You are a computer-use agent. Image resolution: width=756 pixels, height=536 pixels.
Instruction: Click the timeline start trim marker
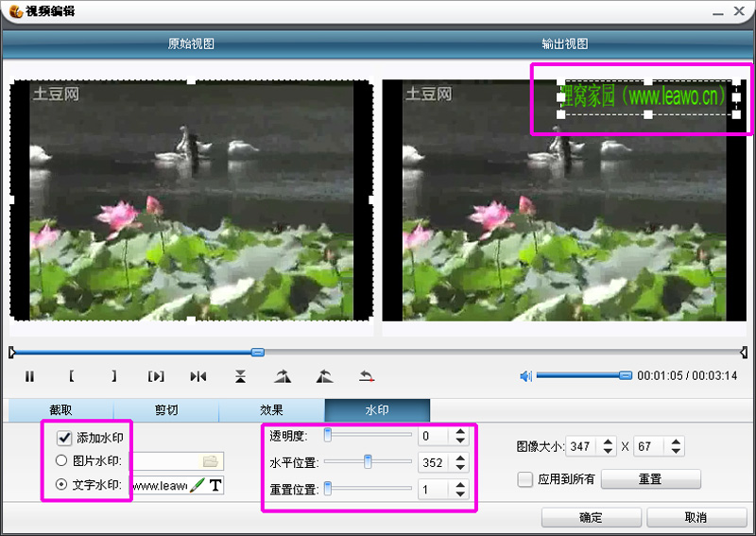tap(12, 353)
